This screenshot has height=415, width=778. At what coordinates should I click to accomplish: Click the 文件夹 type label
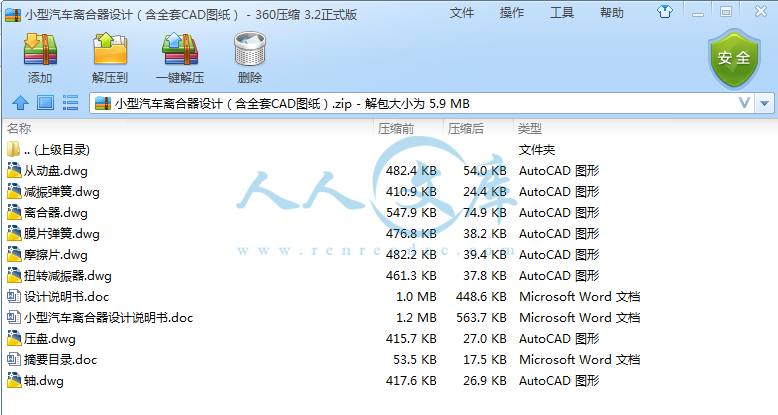click(x=537, y=149)
